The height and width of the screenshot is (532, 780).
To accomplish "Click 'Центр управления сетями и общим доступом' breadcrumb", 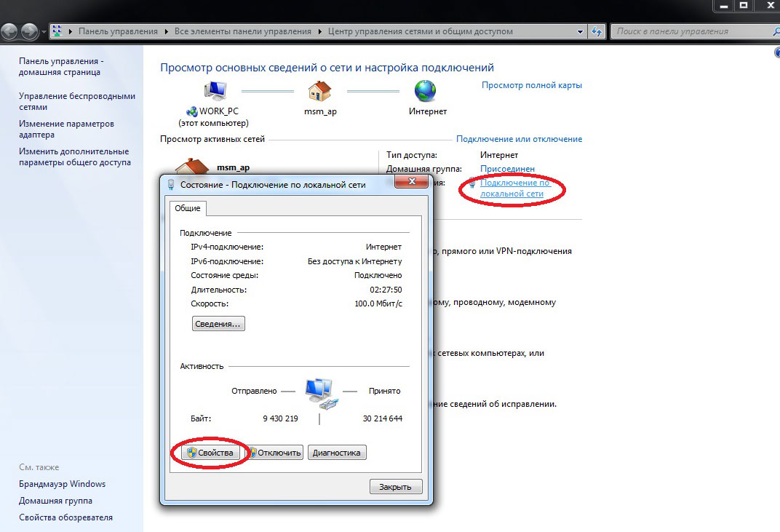I will click(421, 31).
